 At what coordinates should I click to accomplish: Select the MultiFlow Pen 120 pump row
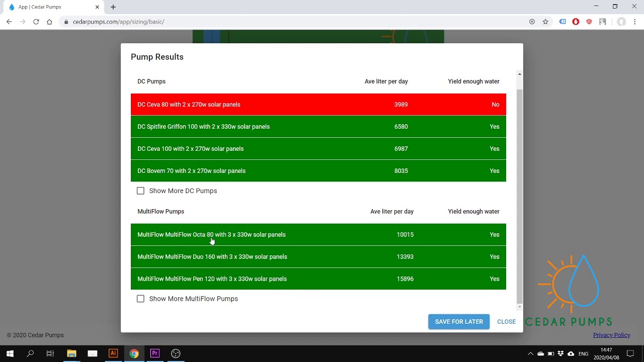point(318,279)
